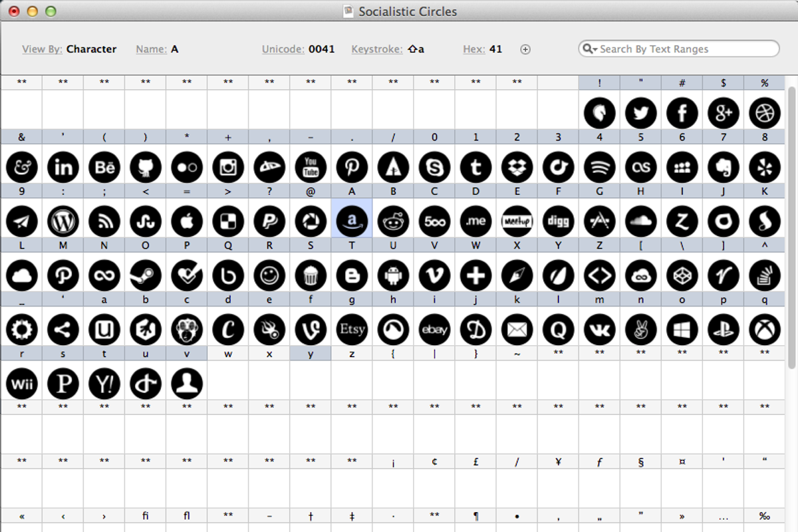Screen dimensions: 798x532
Task: Select the meetup glyph
Action: 517,221
